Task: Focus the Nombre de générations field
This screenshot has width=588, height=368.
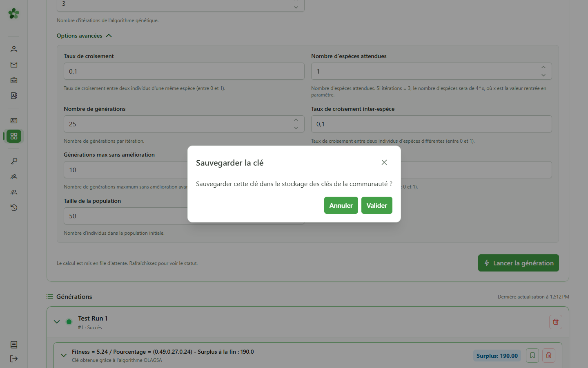Action: point(184,124)
